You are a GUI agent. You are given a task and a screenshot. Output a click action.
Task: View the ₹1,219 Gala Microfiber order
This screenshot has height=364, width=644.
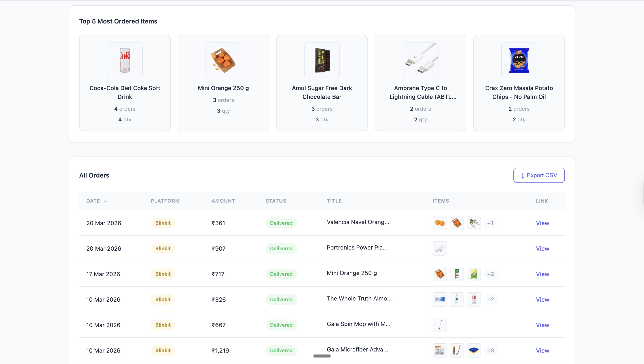542,351
